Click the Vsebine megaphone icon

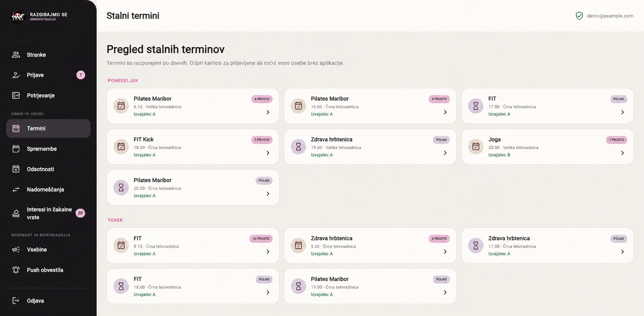coord(16,249)
